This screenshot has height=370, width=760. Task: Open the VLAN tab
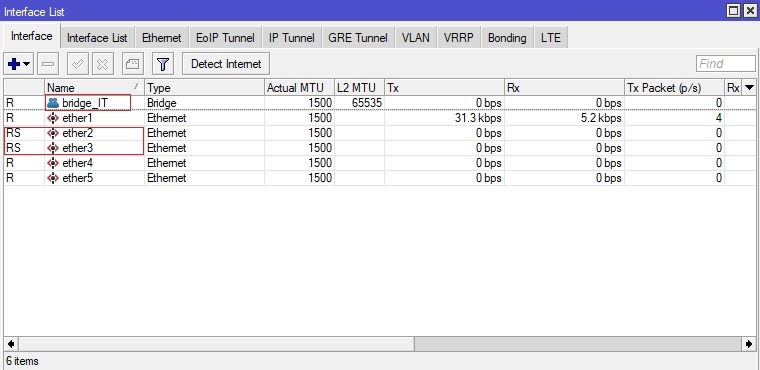tap(415, 38)
